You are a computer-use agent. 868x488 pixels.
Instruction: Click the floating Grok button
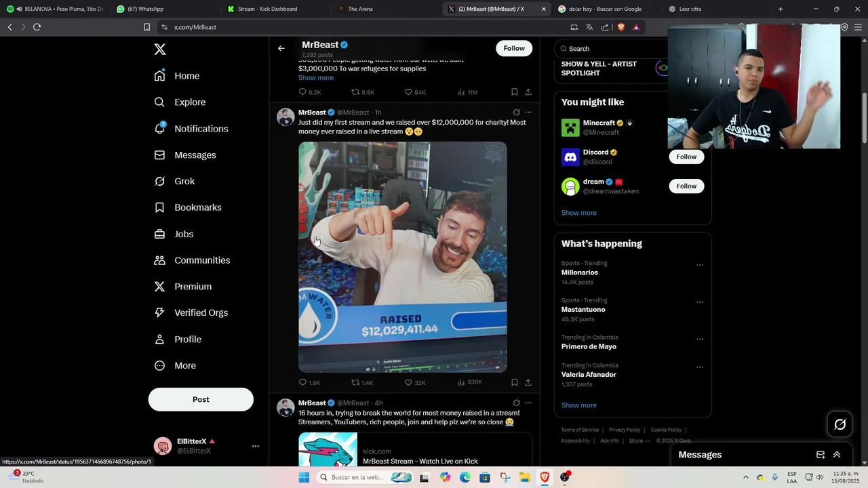point(840,424)
